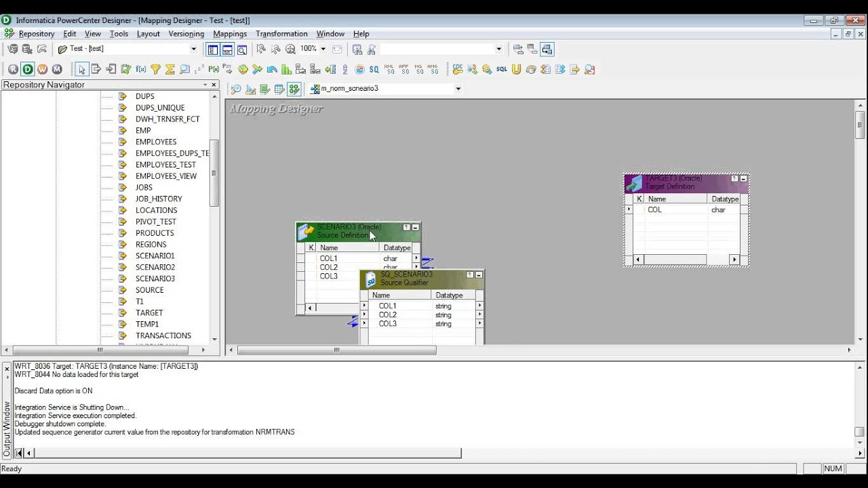This screenshot has height=488, width=868.
Task: Add a Sequence Generator 123 transformation
Action: pos(199,69)
